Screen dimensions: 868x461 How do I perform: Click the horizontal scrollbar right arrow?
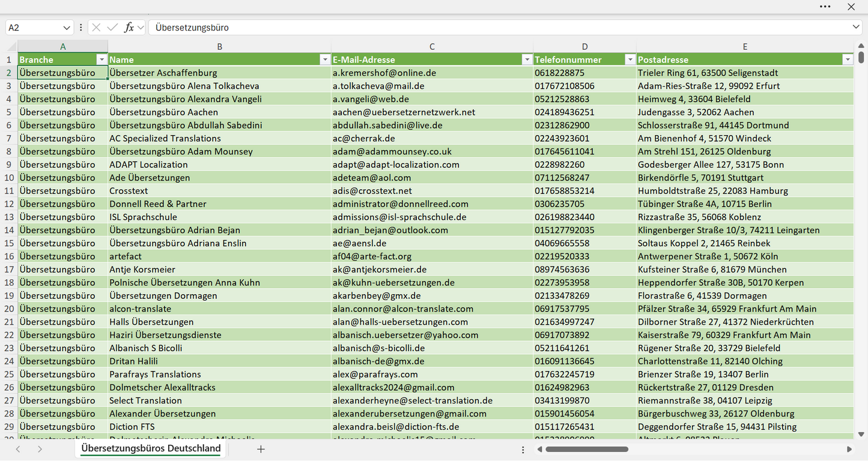pos(849,449)
